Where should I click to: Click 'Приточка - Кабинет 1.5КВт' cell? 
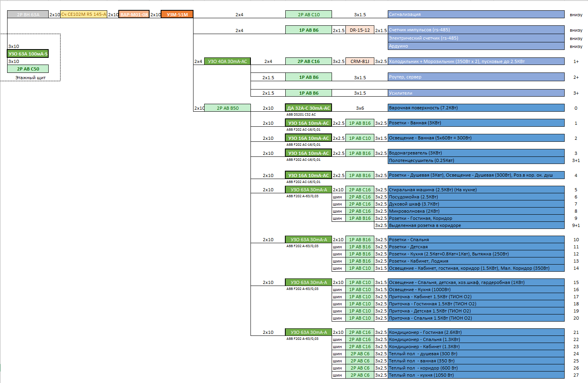pyautogui.click(x=476, y=297)
